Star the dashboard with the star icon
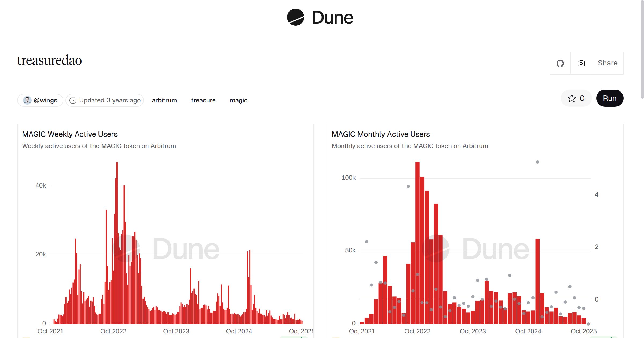Viewport: 644px width, 338px height. pyautogui.click(x=572, y=98)
